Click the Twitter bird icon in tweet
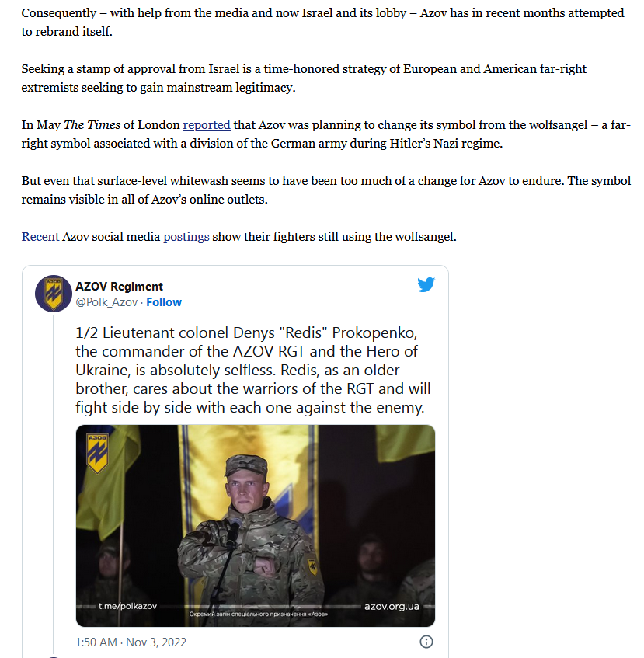 tap(426, 284)
